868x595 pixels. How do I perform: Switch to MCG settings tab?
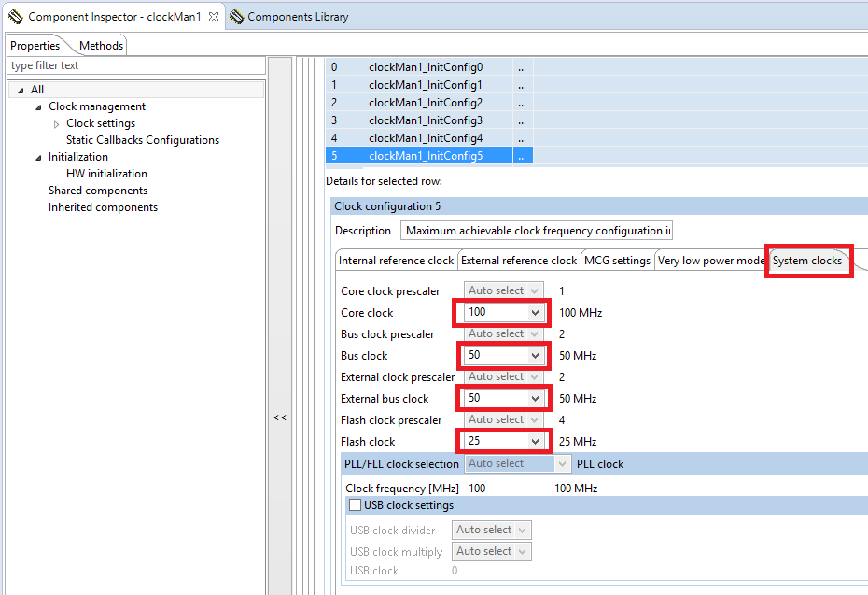click(617, 261)
